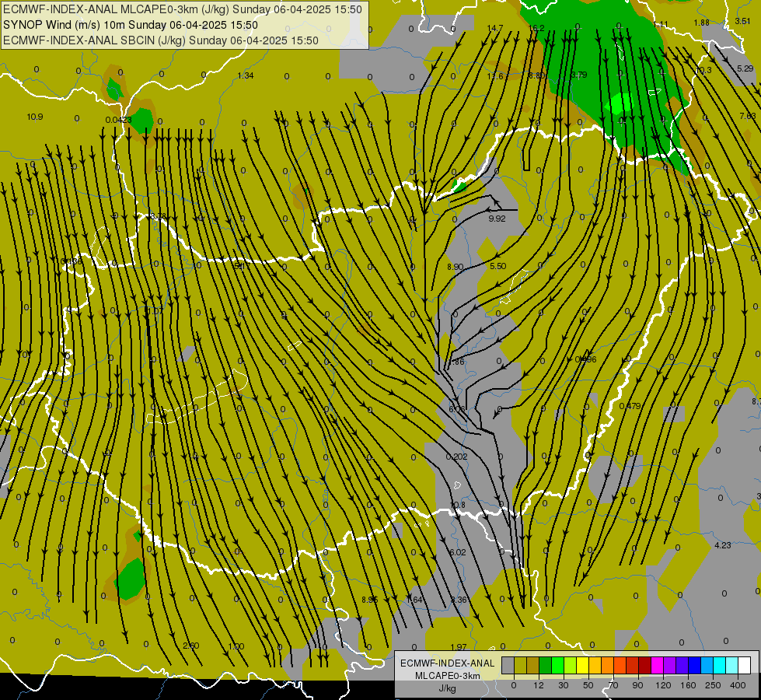The image size is (761, 700).
Task: Click map value 6.02
Action: (458, 552)
